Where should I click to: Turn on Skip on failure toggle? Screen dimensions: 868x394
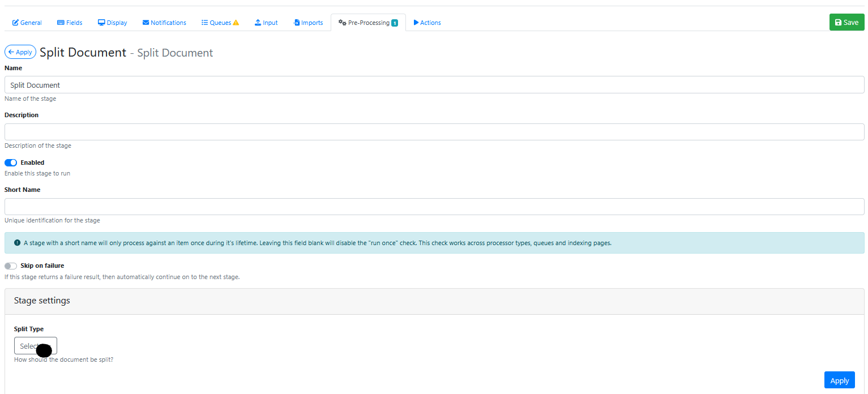click(x=11, y=265)
